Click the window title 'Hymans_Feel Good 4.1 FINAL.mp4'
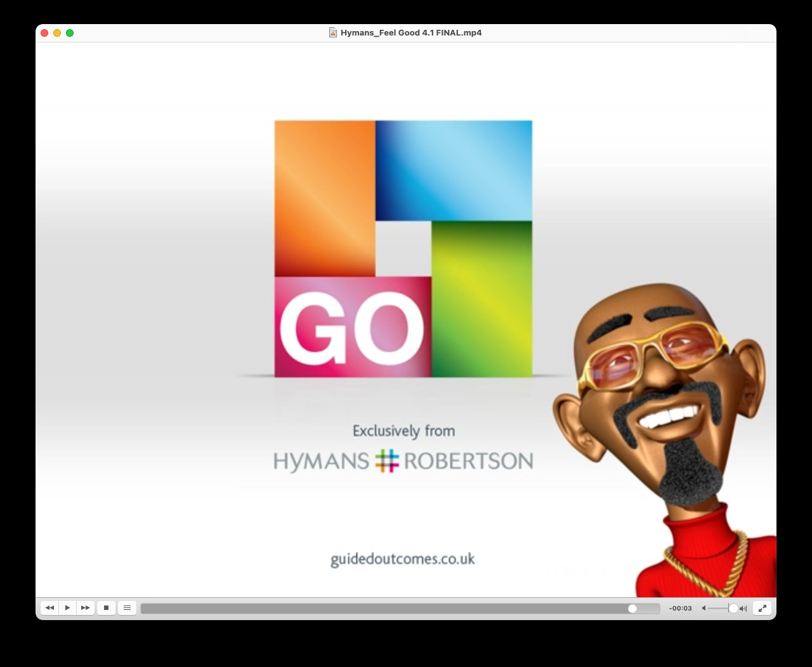The image size is (812, 667). click(411, 33)
